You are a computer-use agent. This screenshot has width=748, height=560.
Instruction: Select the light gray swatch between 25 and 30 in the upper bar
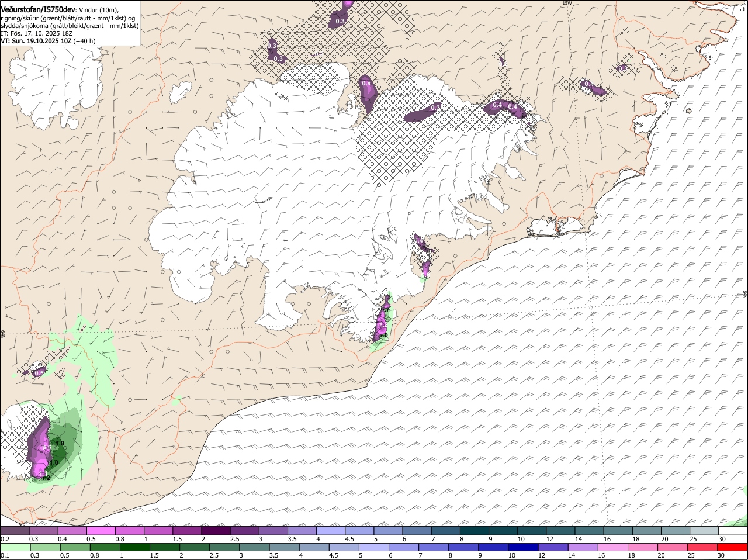[x=704, y=530]
